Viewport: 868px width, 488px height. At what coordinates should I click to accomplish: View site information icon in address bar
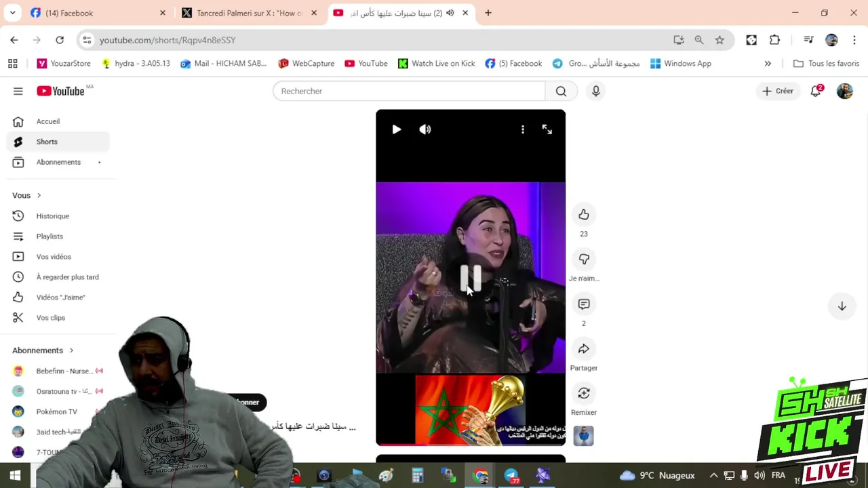[87, 40]
